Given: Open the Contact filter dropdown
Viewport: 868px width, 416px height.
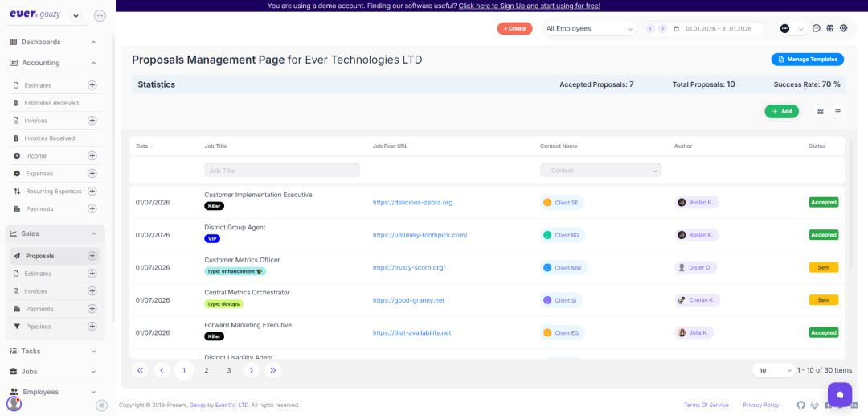Looking at the screenshot, I should tap(600, 171).
